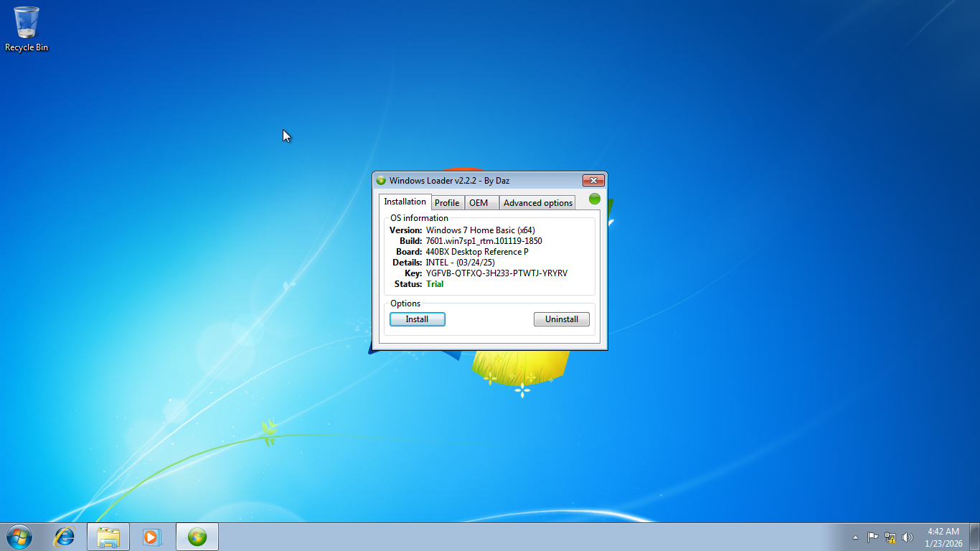Viewport: 980px width, 551px height.
Task: Switch to the Installation tab
Action: tap(405, 202)
